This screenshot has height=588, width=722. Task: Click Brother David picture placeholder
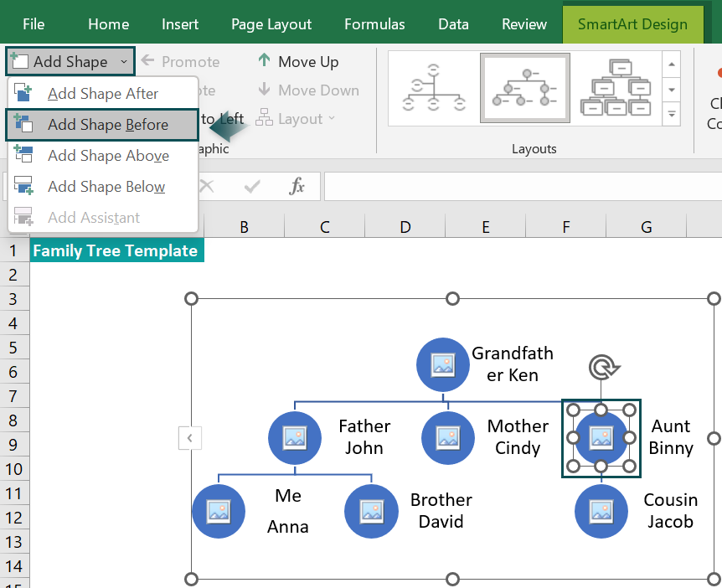pyautogui.click(x=372, y=511)
